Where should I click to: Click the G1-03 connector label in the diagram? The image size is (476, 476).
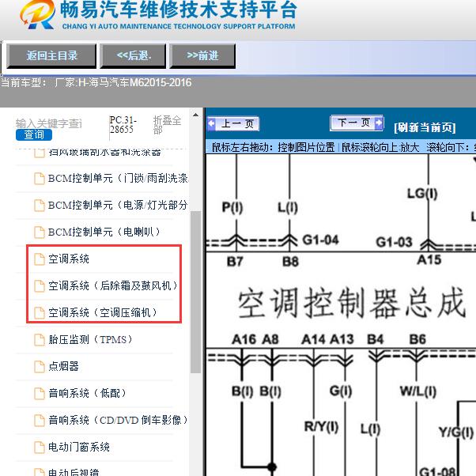click(x=394, y=242)
